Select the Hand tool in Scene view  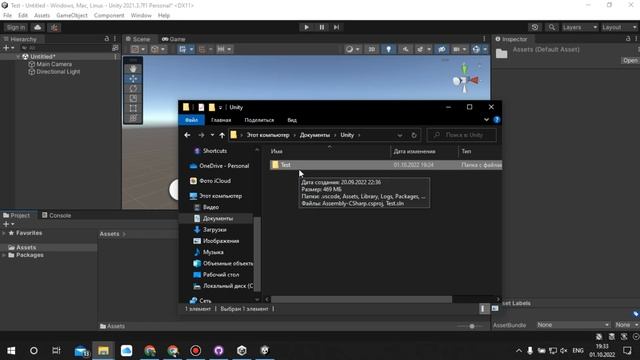133,69
